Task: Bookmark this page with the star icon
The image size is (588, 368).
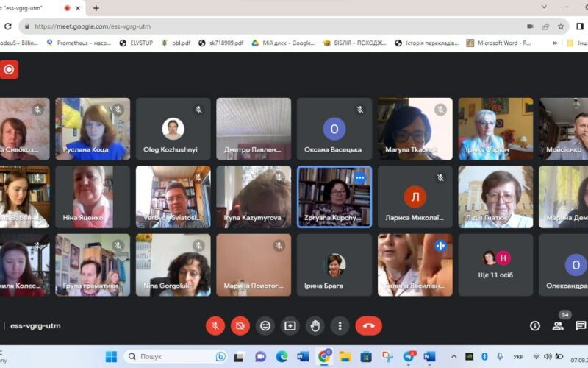Action: [x=561, y=26]
